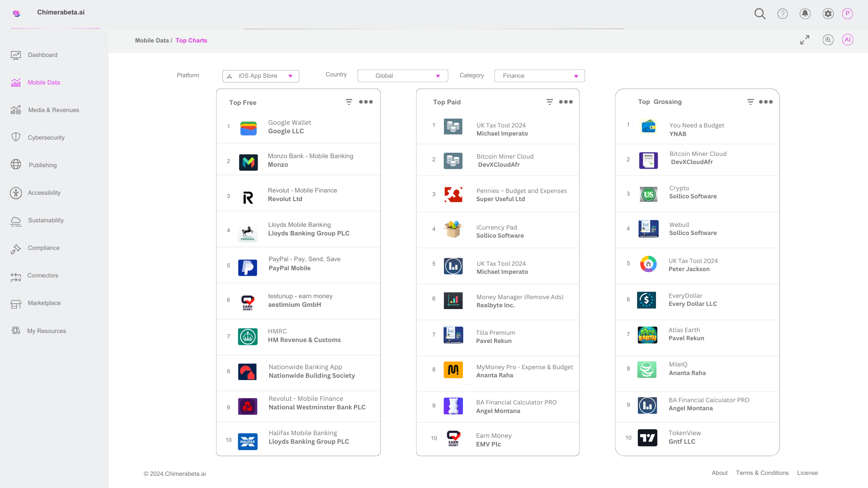Select the Google Wallet app thumbnail
Screen dimensions: 868x488
(x=248, y=128)
